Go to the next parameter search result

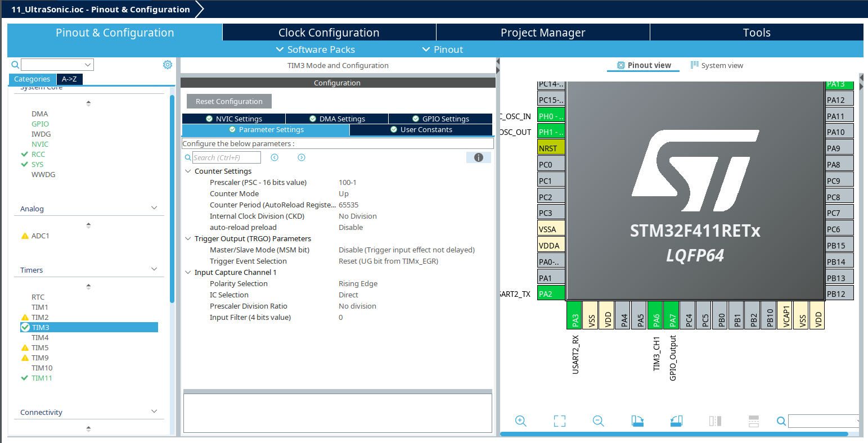pyautogui.click(x=302, y=157)
